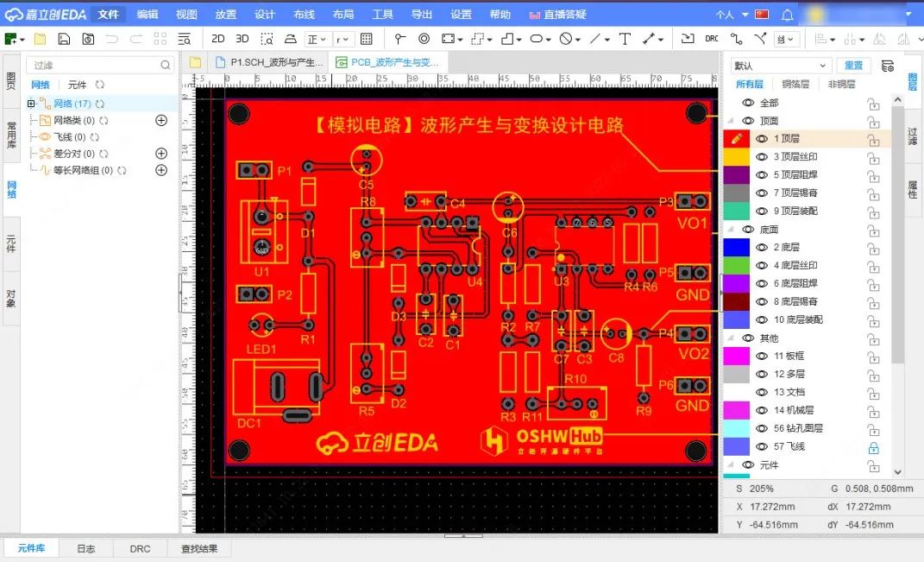Click the blue 2 底层 color swatch
The image size is (924, 562).
(x=736, y=248)
